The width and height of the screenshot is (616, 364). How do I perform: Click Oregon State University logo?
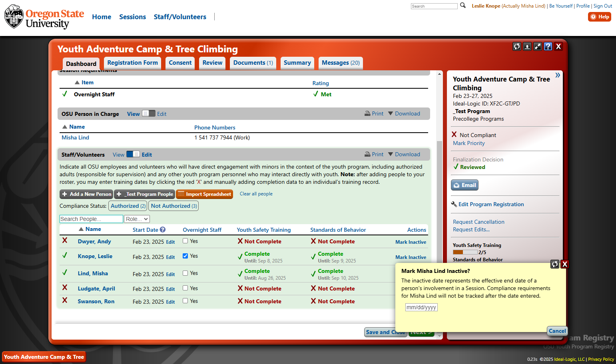[44, 17]
